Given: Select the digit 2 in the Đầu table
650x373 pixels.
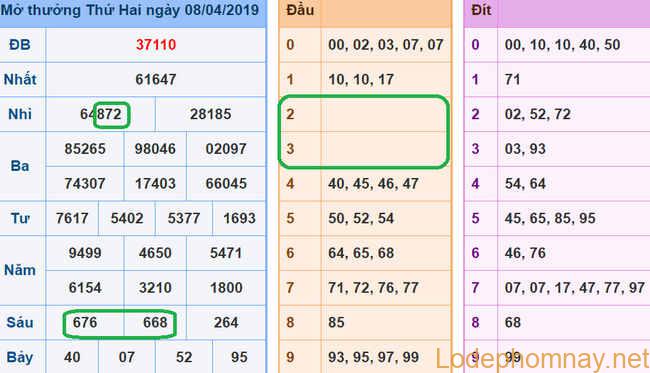Looking at the screenshot, I should (x=290, y=114).
